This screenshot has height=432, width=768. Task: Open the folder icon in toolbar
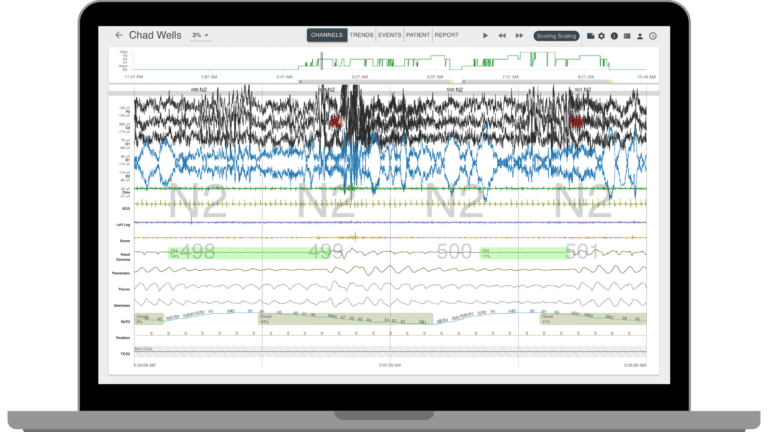590,36
